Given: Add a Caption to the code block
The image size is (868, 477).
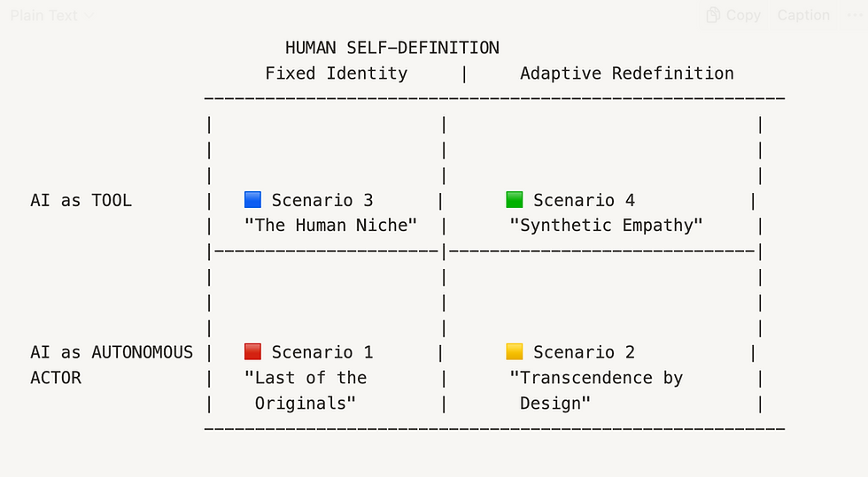Looking at the screenshot, I should coord(803,15).
